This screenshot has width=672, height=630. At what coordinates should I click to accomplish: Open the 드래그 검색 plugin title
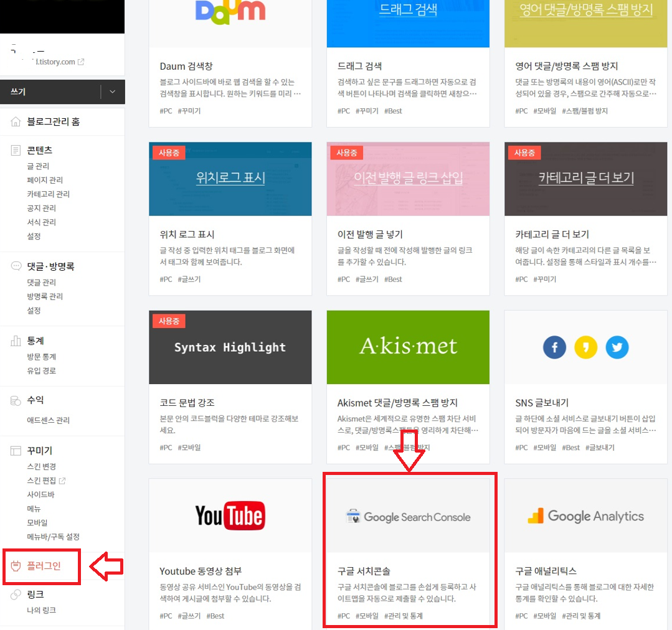point(359,67)
